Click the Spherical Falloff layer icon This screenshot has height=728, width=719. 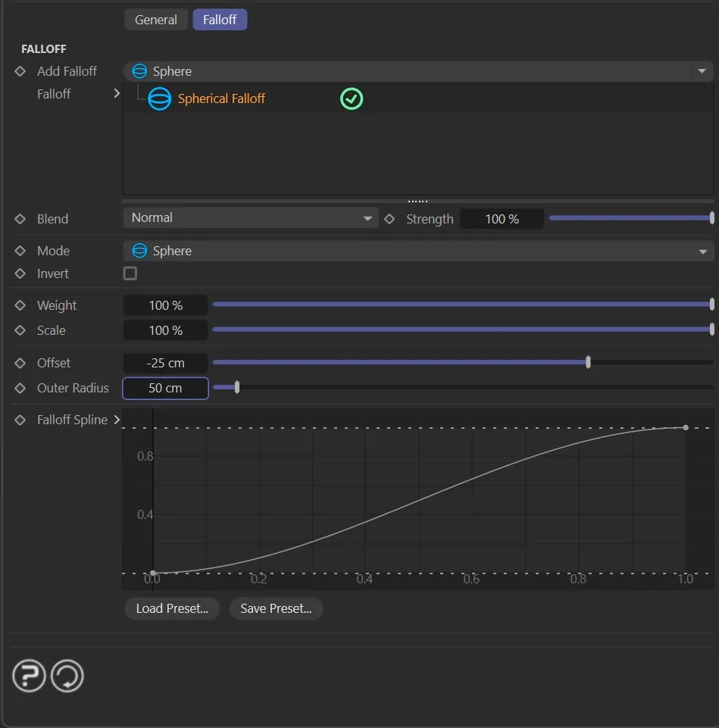pyautogui.click(x=159, y=98)
